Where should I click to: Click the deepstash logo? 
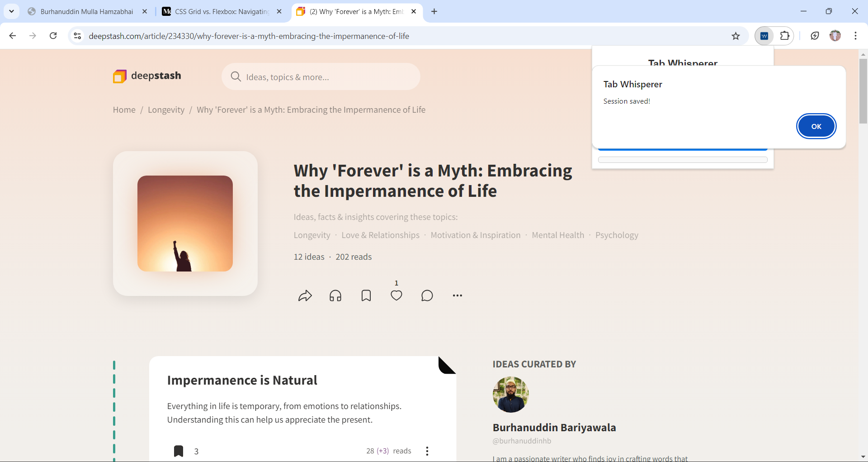tap(147, 76)
